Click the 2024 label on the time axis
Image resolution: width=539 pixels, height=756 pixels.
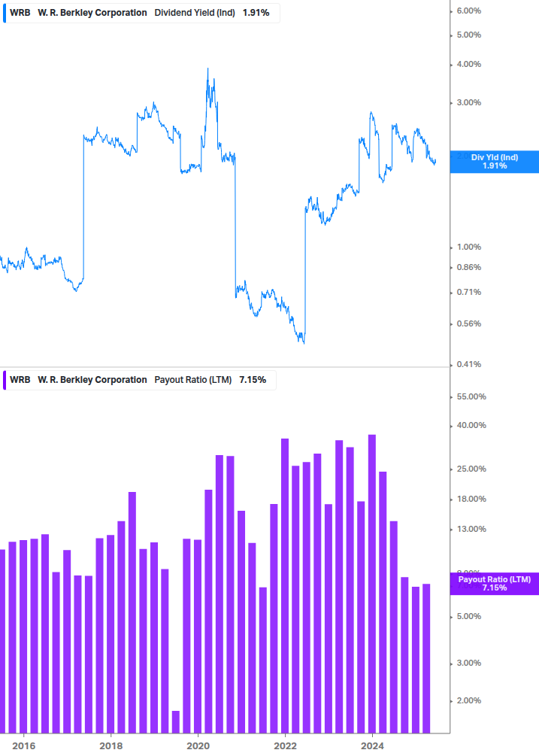[372, 746]
